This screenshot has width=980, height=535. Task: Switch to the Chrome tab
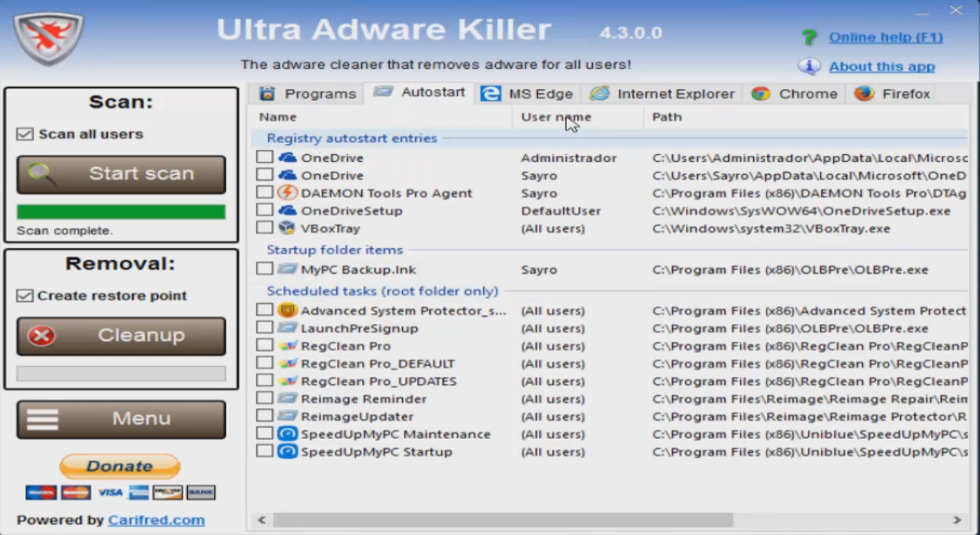pyautogui.click(x=794, y=94)
